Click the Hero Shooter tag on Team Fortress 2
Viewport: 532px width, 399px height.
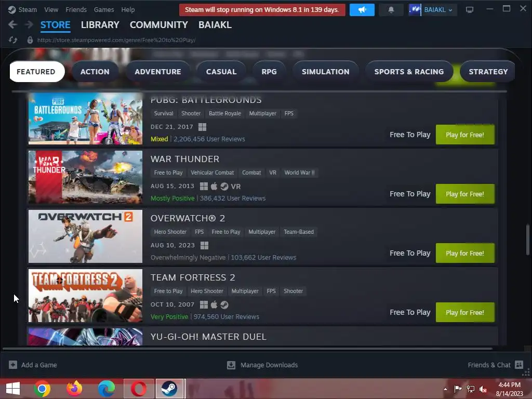point(207,291)
